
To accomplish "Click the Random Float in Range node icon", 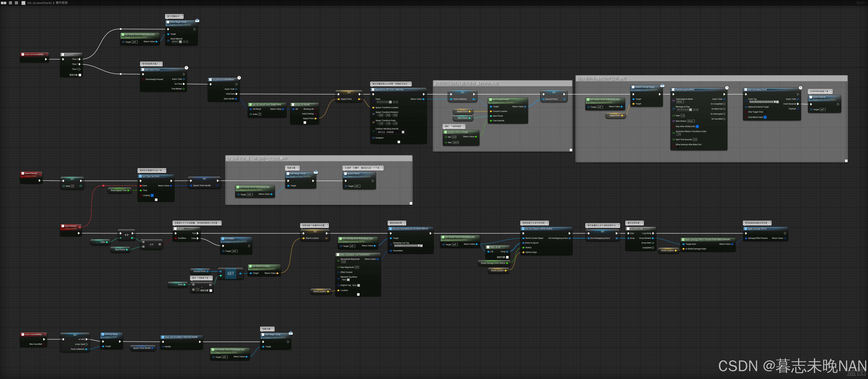I will [x=445, y=132].
